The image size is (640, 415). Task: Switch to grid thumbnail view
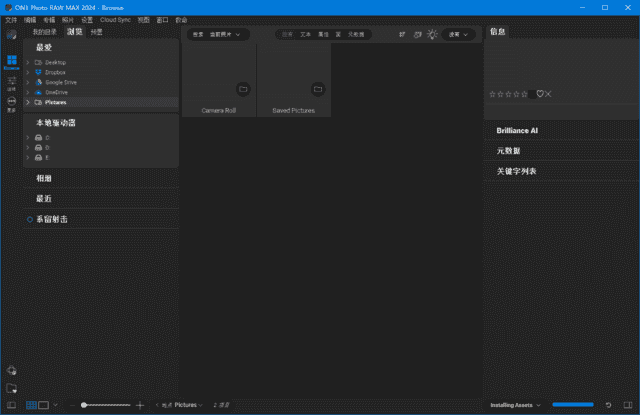point(31,405)
